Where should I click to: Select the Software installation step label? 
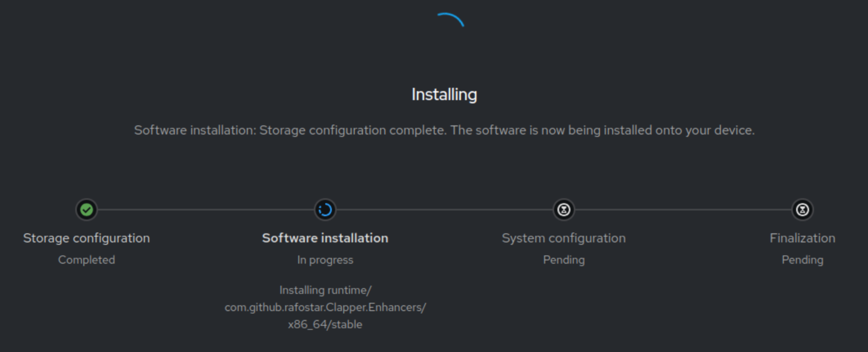point(325,238)
